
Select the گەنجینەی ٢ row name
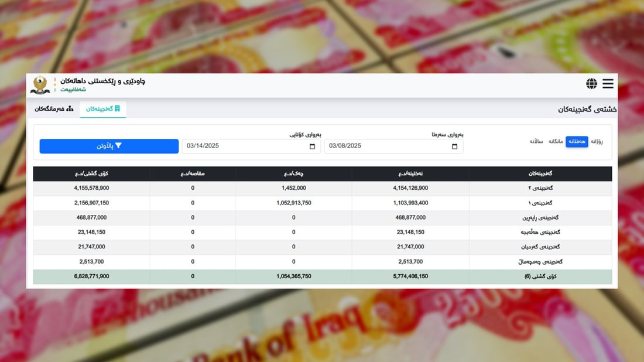click(540, 188)
